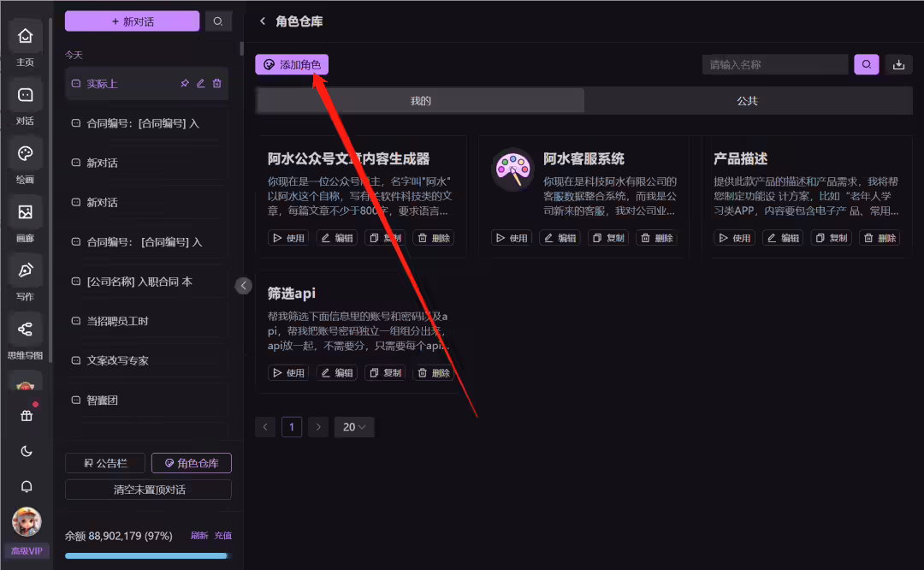This screenshot has height=570, width=924.
Task: Click the 写作 pen icon in sidebar
Action: (x=25, y=270)
